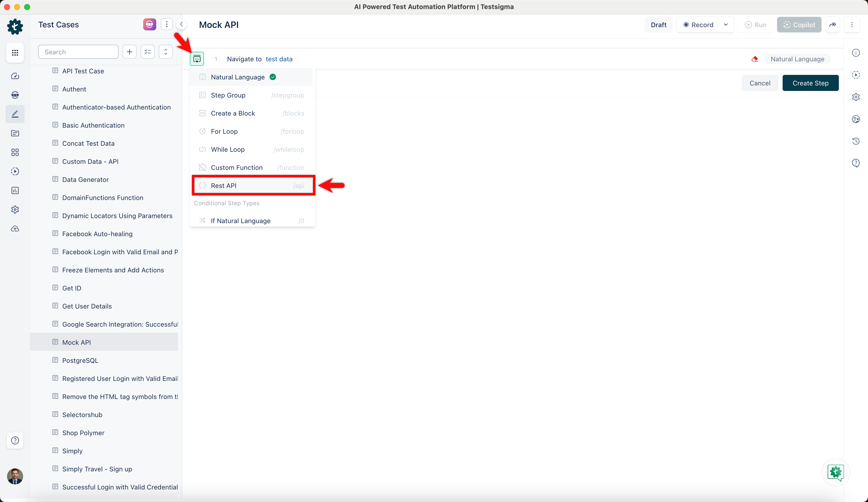This screenshot has height=502, width=868.
Task: Select For Loop step type
Action: point(251,131)
